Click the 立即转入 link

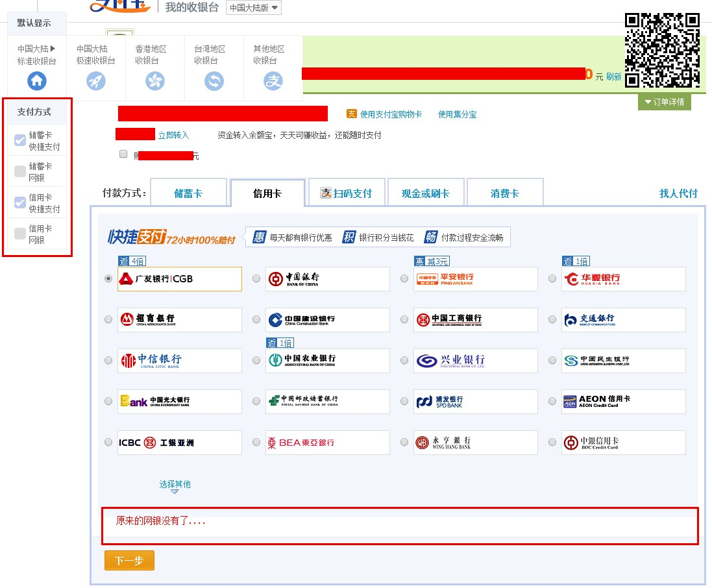tap(173, 135)
